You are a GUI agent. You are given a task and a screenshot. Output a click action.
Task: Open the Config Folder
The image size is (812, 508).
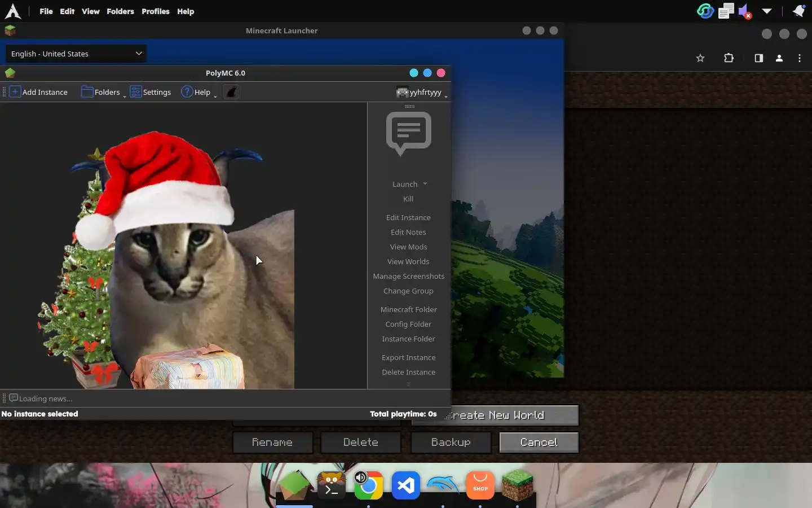coord(408,324)
